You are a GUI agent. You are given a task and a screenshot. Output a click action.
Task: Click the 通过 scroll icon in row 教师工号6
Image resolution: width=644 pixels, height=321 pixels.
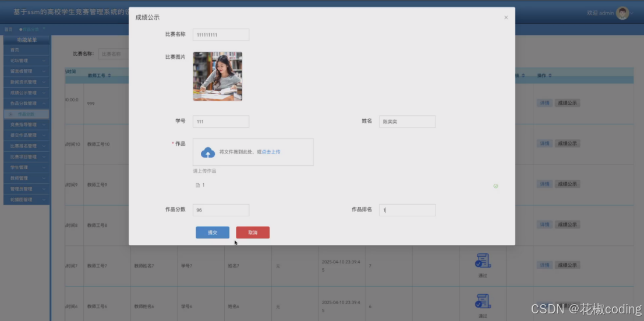[x=483, y=301]
